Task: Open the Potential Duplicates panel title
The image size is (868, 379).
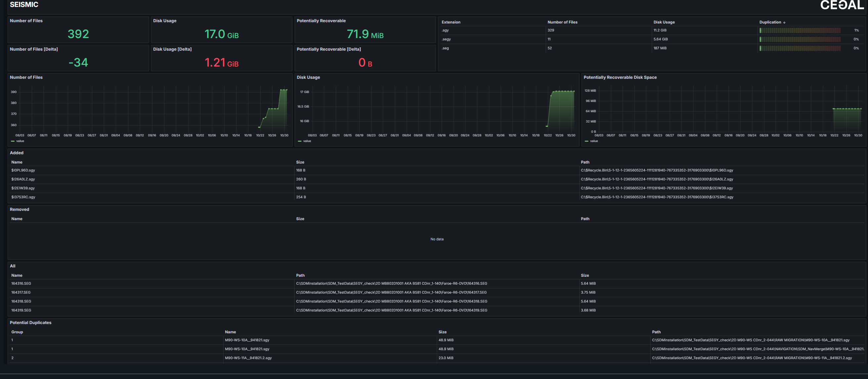Action: tap(30, 323)
